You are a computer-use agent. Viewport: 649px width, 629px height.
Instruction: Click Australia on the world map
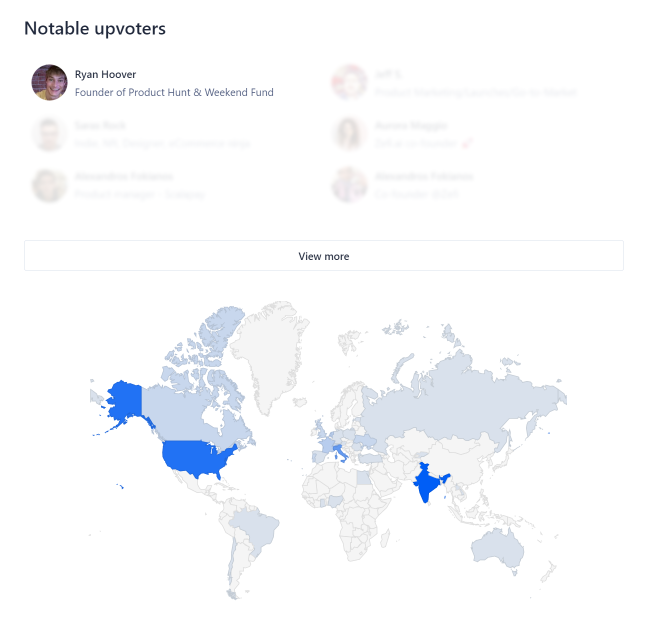497,545
